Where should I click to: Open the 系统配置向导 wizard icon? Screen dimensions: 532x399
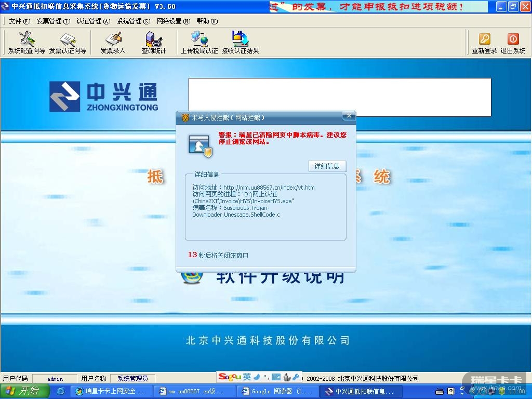[x=26, y=43]
